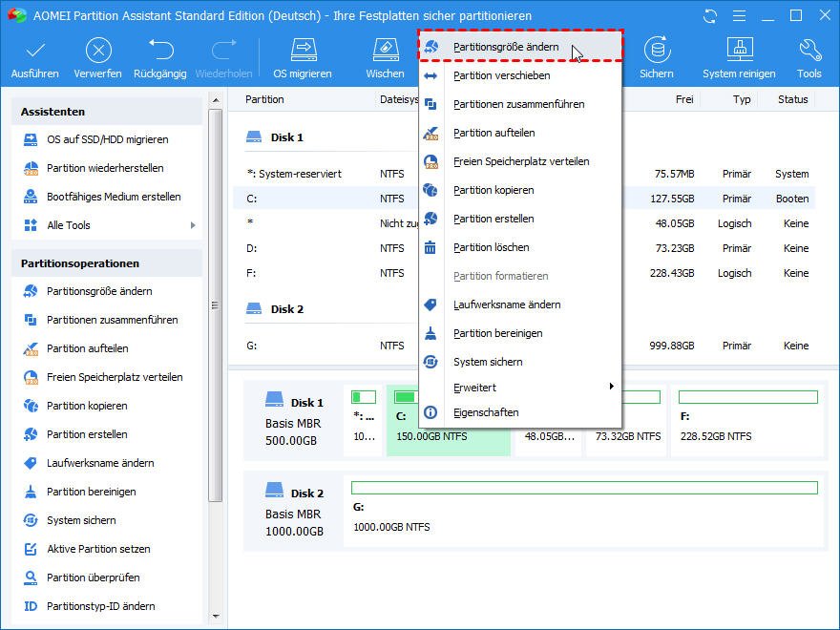Select the C: partition row in the list
The image size is (840, 630).
524,199
